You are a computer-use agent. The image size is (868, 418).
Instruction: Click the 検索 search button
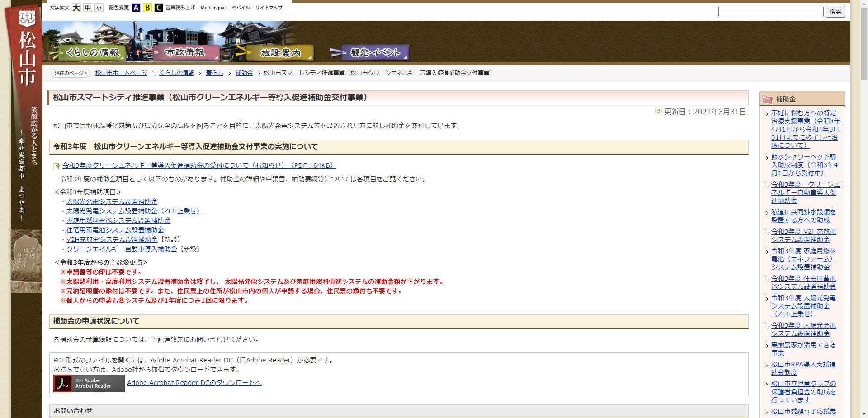[835, 12]
